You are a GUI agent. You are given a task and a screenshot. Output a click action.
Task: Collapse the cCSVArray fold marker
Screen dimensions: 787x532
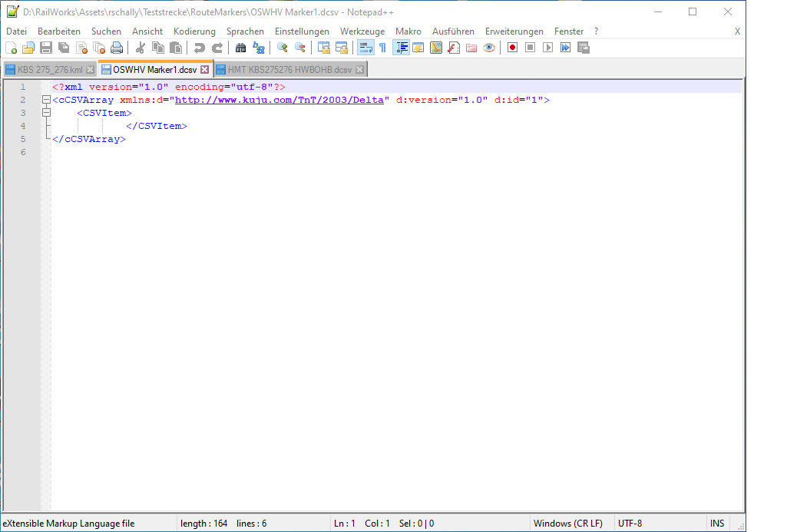pyautogui.click(x=46, y=100)
